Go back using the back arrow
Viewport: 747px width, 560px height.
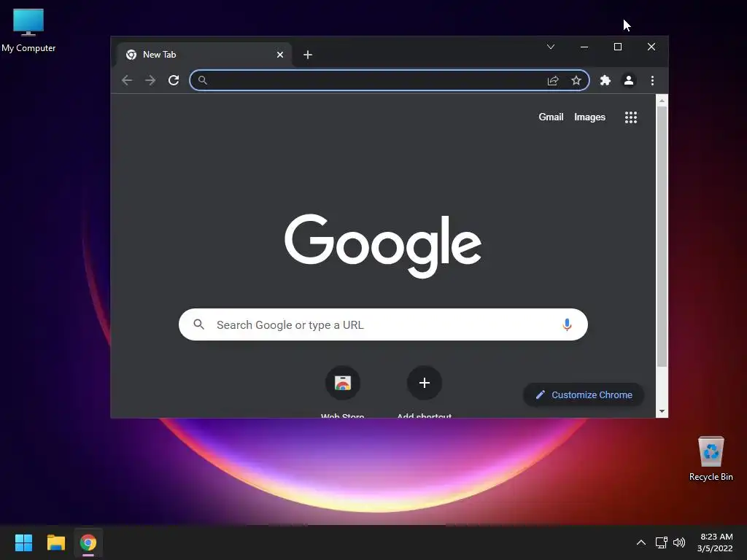click(127, 80)
